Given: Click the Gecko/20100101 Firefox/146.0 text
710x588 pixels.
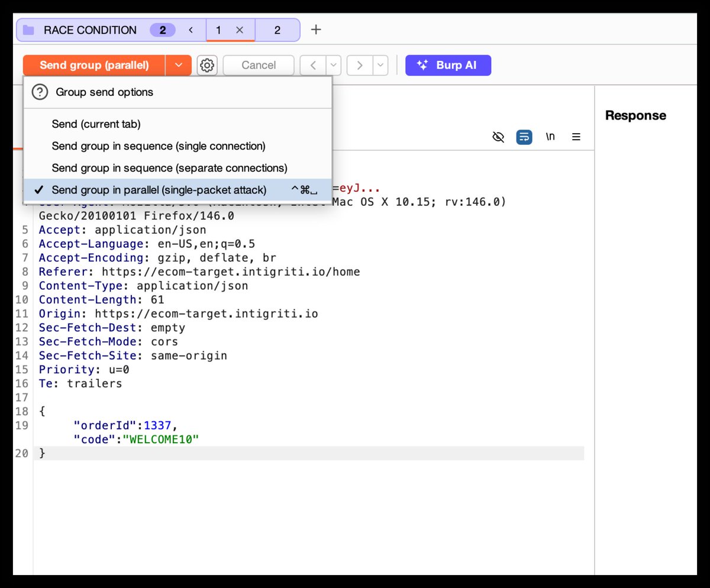Looking at the screenshot, I should pos(136,216).
